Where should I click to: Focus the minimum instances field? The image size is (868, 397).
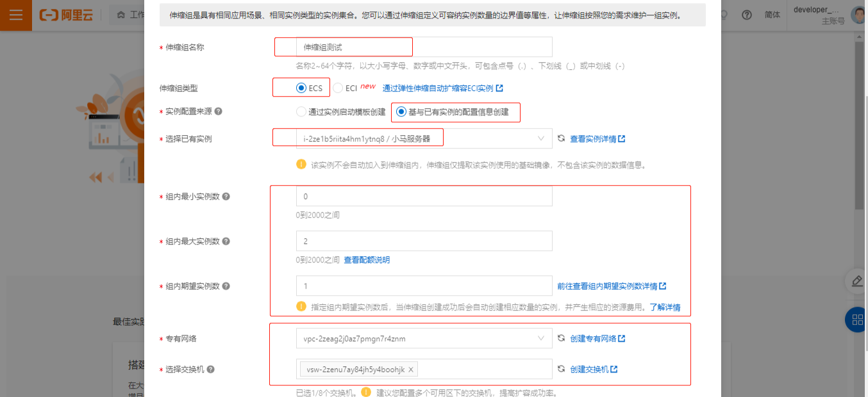(x=424, y=197)
